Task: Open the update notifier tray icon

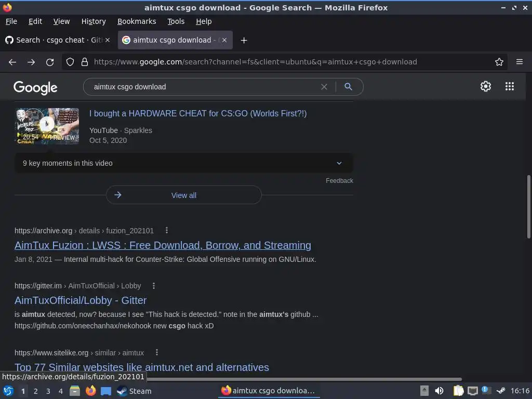Action: tap(486, 390)
